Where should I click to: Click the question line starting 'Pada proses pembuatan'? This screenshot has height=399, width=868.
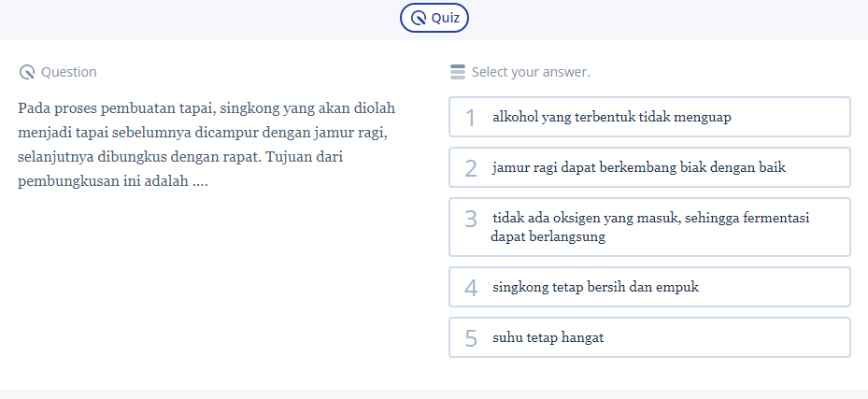(x=206, y=107)
